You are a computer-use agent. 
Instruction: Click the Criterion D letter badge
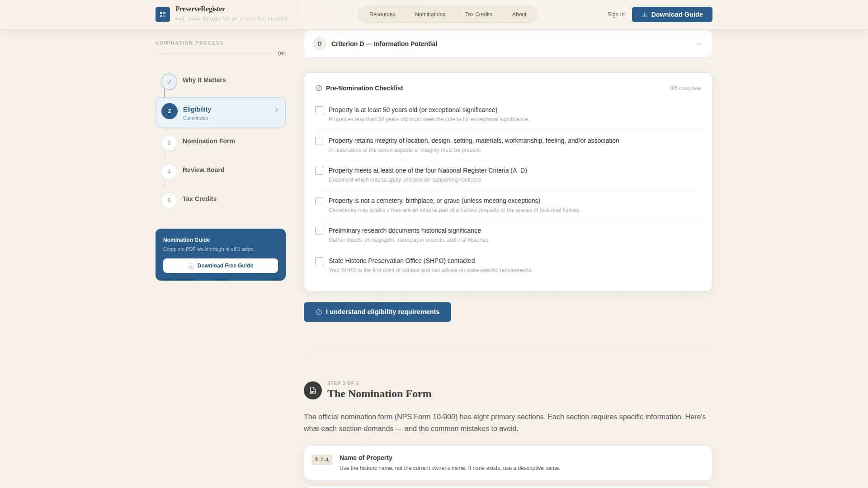[320, 44]
